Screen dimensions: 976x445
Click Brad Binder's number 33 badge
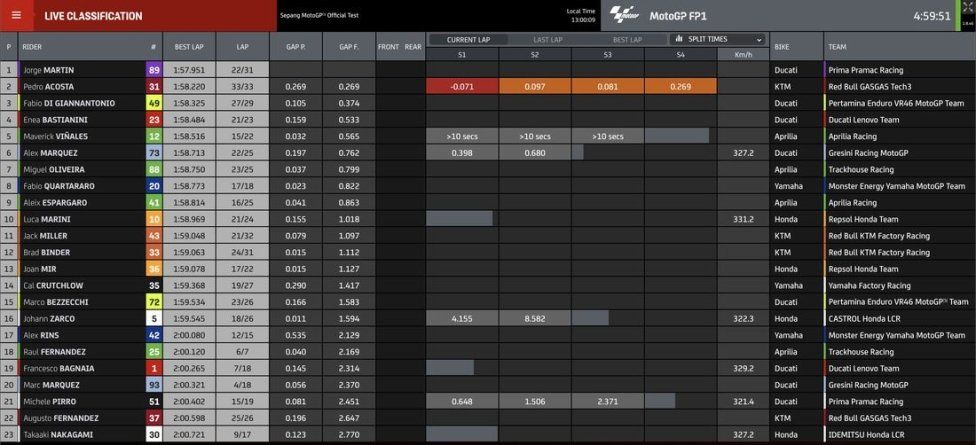pos(154,252)
